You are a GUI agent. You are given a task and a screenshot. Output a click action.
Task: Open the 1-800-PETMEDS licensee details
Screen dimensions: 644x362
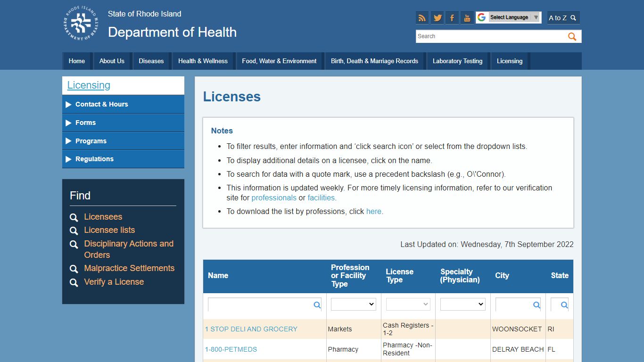tap(231, 349)
